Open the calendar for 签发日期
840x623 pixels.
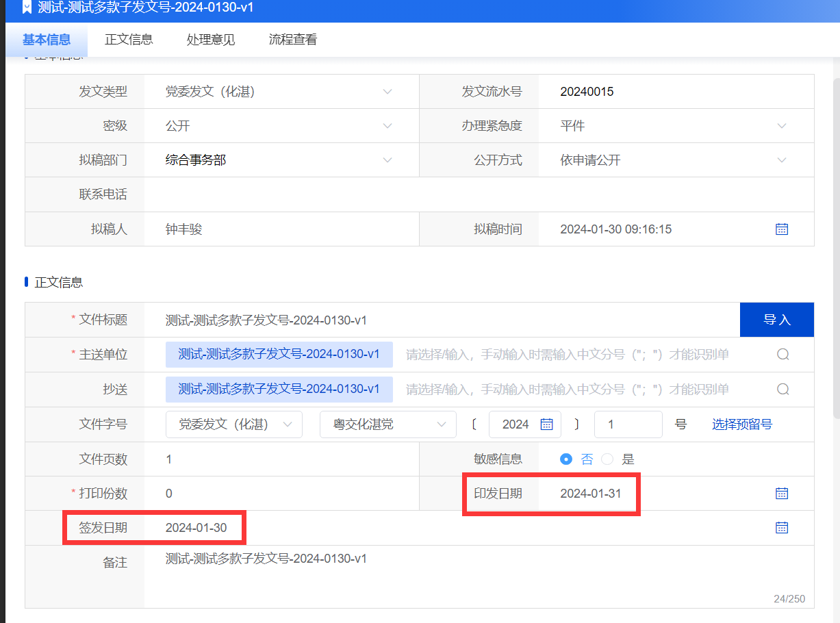click(782, 527)
